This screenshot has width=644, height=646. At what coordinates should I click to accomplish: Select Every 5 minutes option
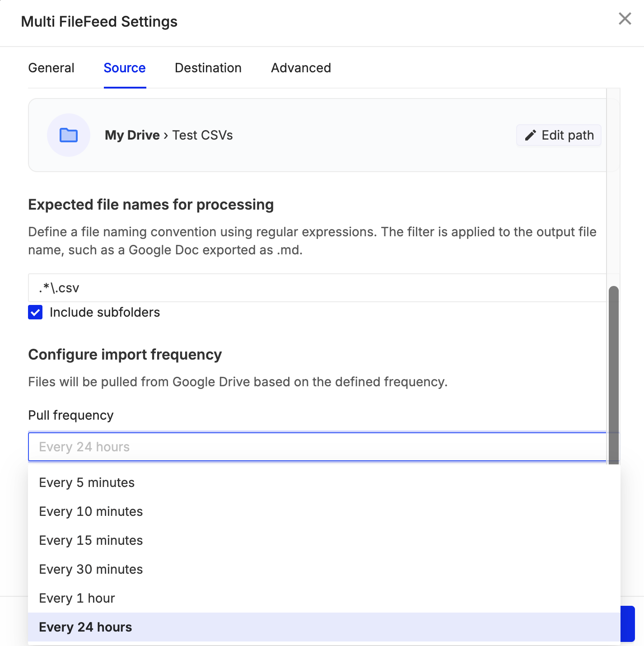[324, 482]
